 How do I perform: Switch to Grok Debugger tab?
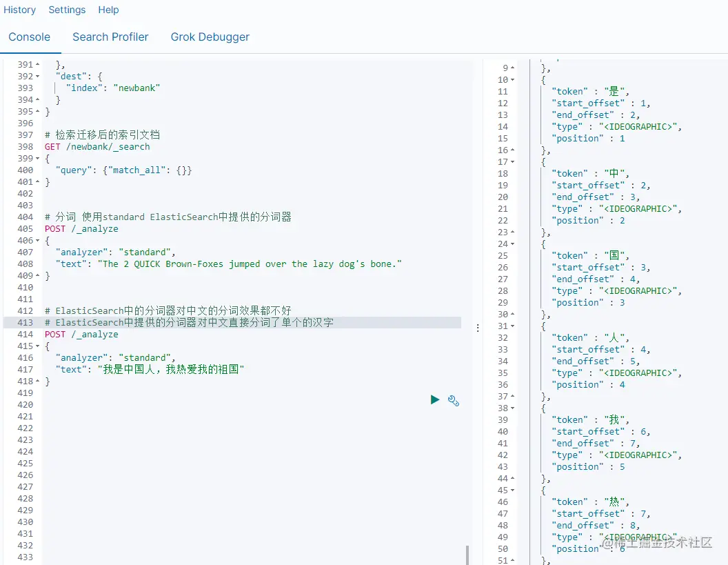point(210,37)
